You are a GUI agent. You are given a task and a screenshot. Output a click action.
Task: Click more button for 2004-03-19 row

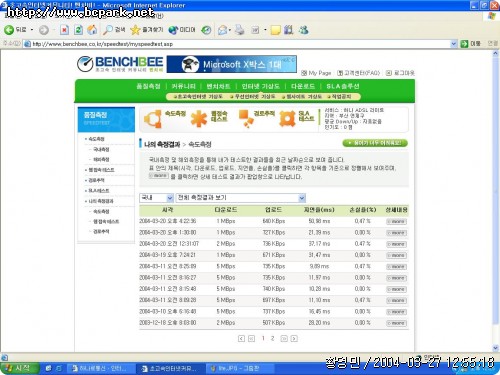396,256
